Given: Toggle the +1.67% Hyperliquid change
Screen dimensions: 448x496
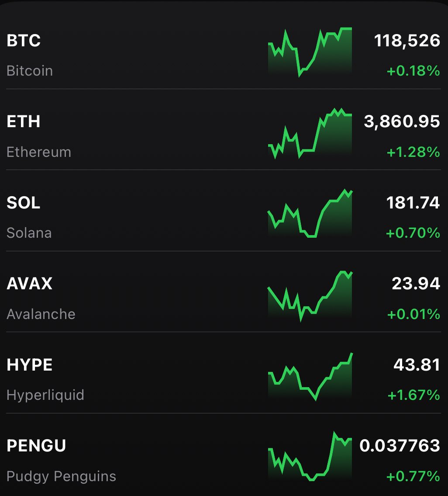Looking at the screenshot, I should point(414,395).
